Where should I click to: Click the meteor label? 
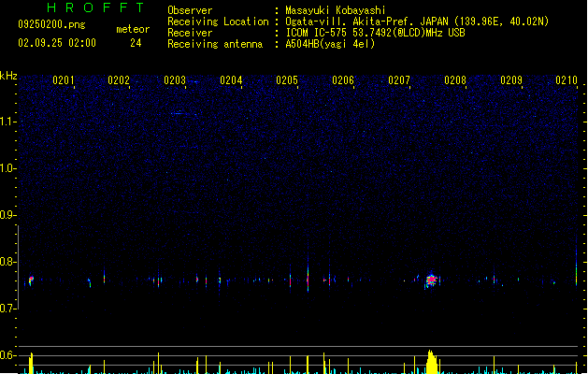[x=133, y=29]
